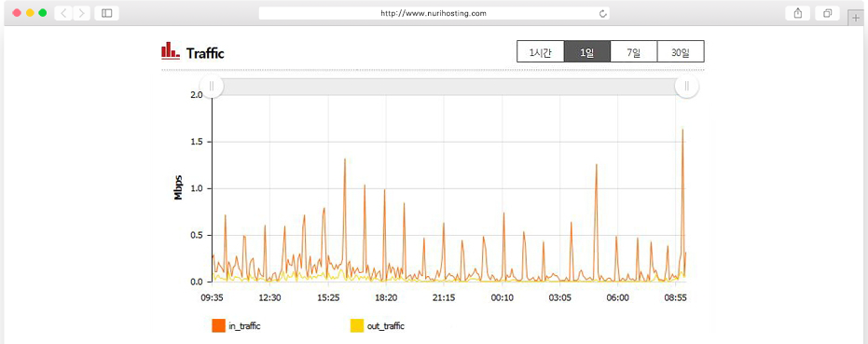Click the 12:30 time axis label
This screenshot has width=868, height=344.
(x=269, y=297)
